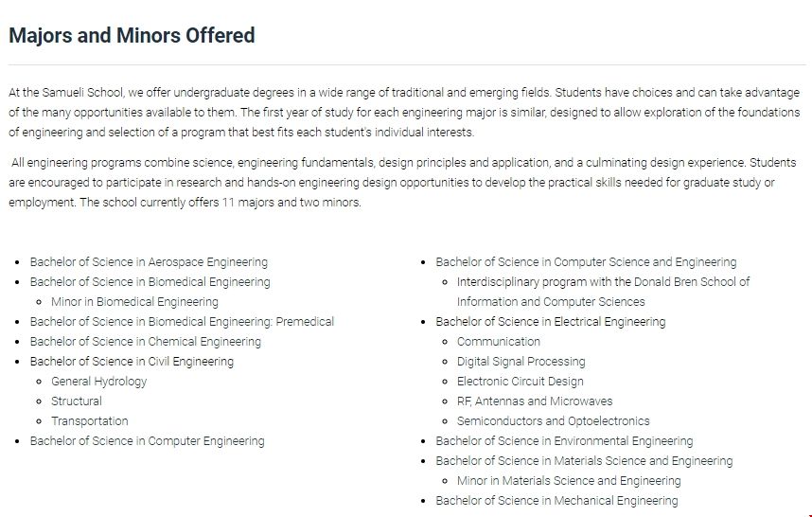
Task: Click Bachelor of Science in Civil Engineering
Action: pyautogui.click(x=132, y=362)
